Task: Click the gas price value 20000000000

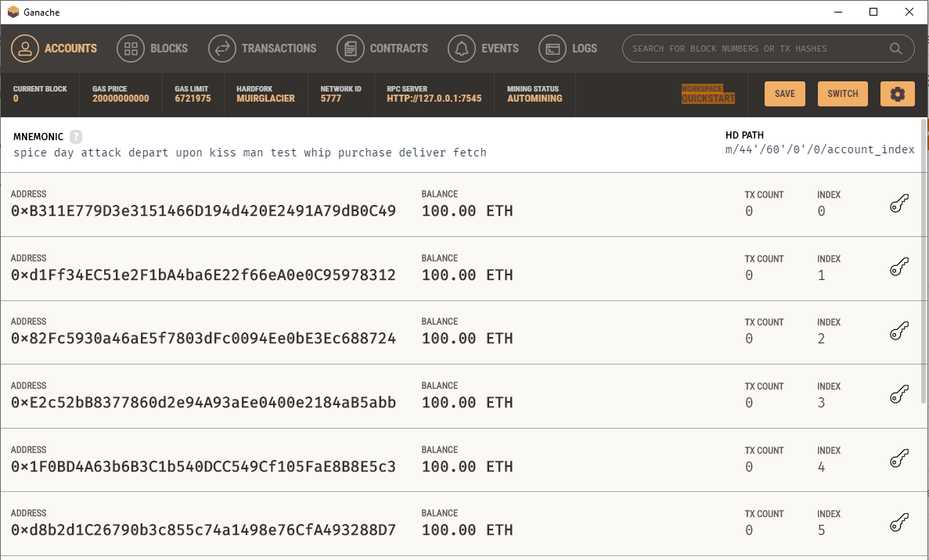Action: tap(121, 99)
